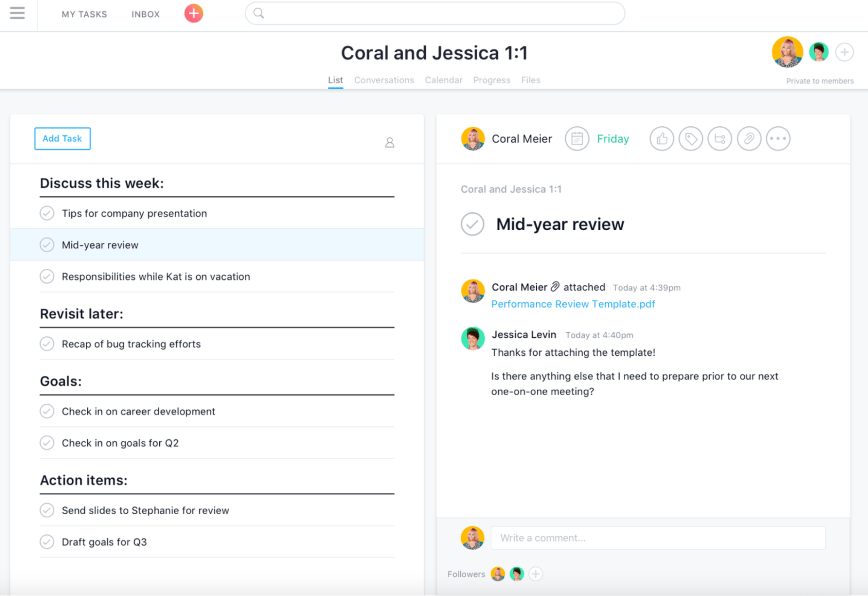This screenshot has height=596, width=868.
Task: Change the Friday due date
Action: point(612,139)
